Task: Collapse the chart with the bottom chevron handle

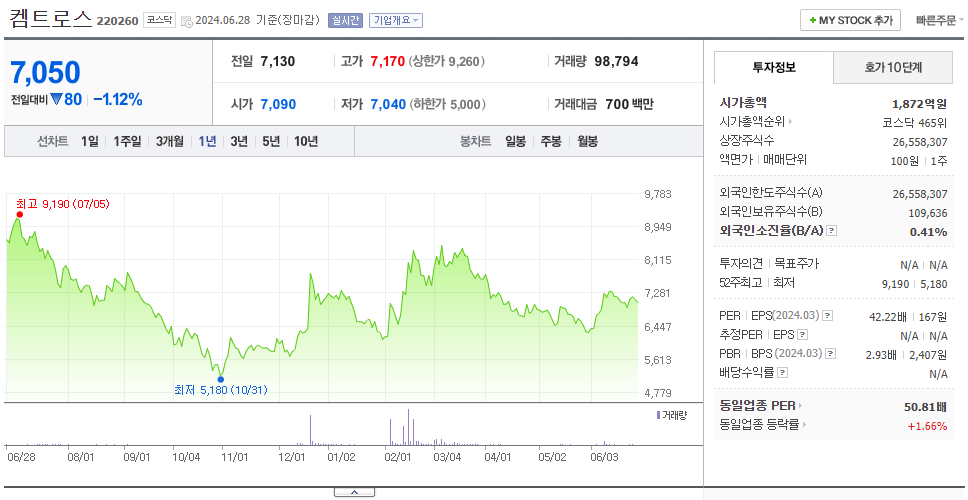Action: [354, 493]
